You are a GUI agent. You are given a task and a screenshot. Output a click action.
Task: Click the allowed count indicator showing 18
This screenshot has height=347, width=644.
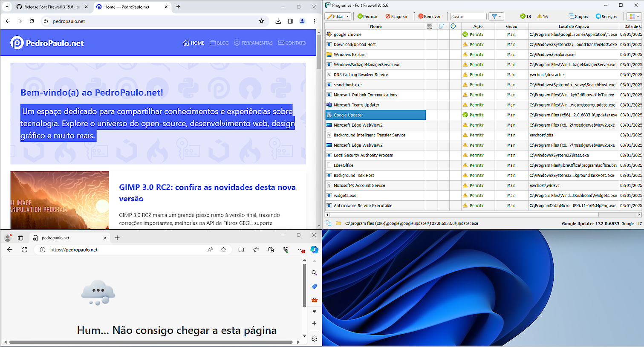coord(526,17)
